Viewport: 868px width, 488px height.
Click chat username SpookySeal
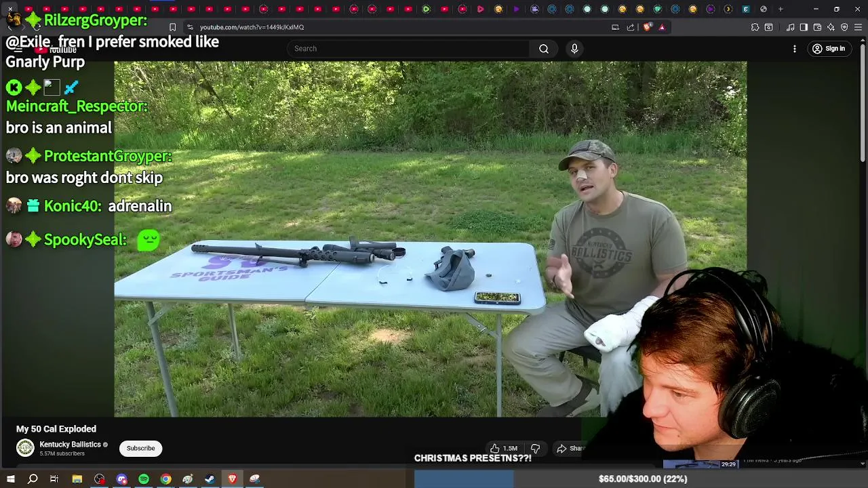85,239
